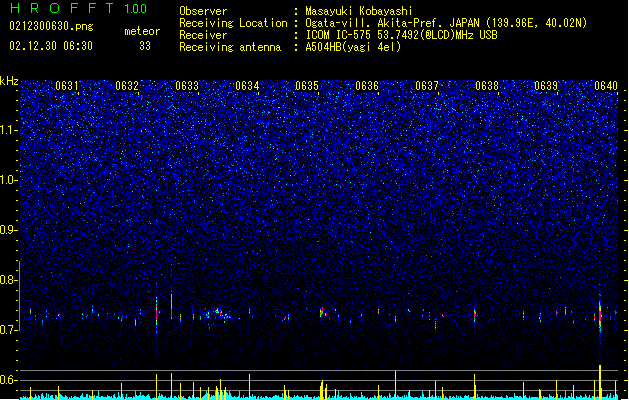
Task: Click the 0.8 kHz axis label
Action: pyautogui.click(x=9, y=280)
